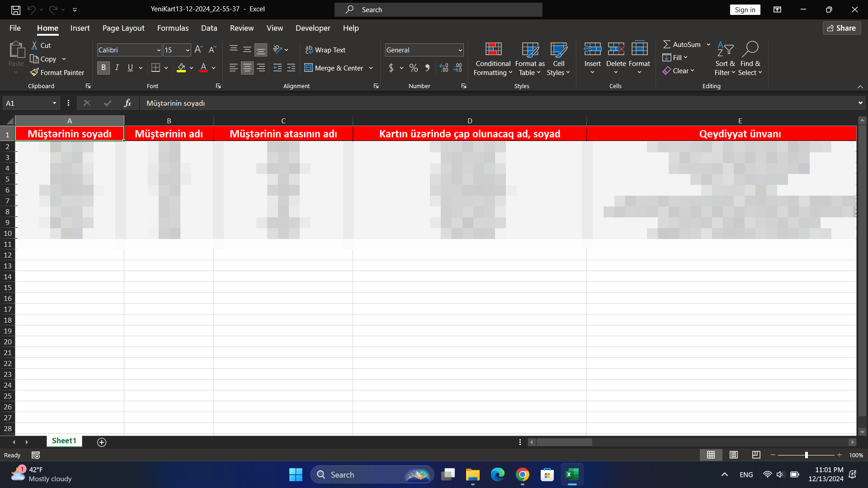Screen dimensions: 868x488
Task: Open Conditional Formatting dropdown
Action: point(493,59)
